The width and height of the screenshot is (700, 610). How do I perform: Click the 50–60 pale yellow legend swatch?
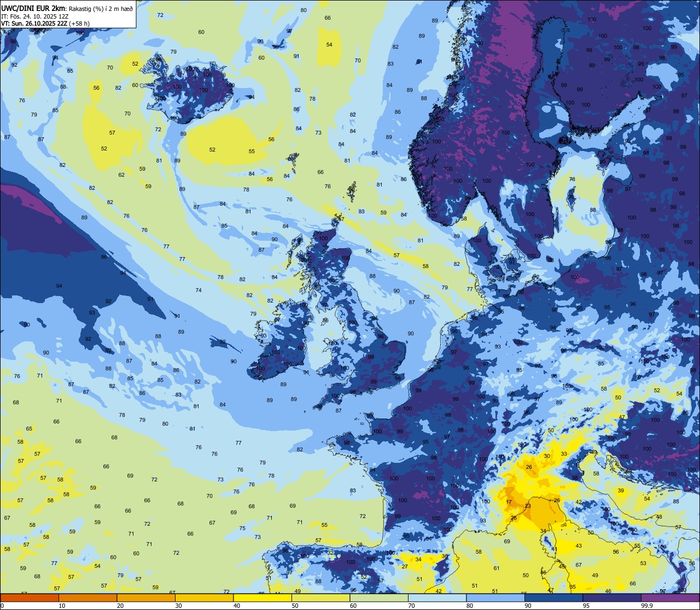320,597
